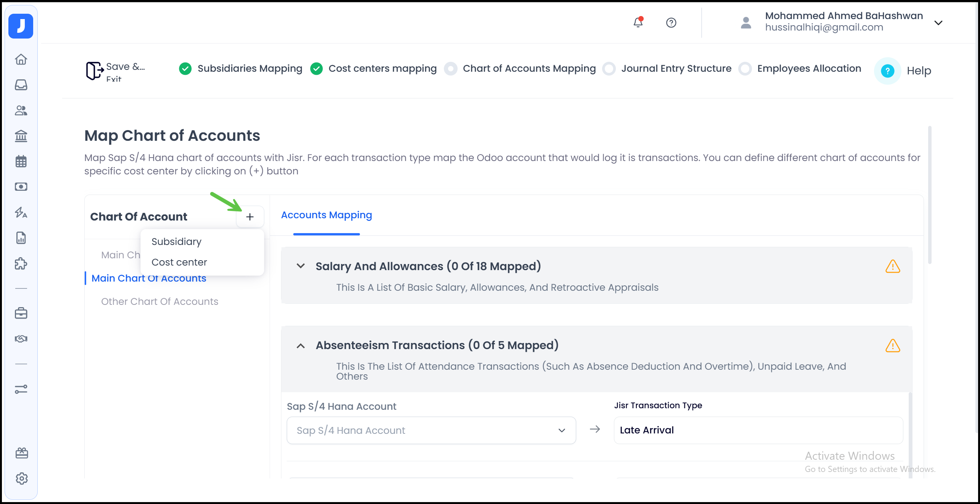Open the calendar sidebar icon
Viewport: 980px width, 504px height.
(x=21, y=161)
